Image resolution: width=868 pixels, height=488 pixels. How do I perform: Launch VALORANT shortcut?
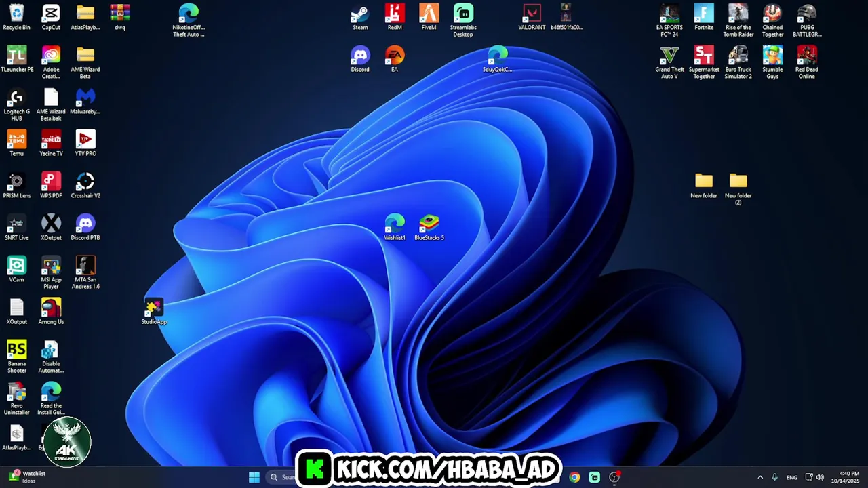(532, 18)
